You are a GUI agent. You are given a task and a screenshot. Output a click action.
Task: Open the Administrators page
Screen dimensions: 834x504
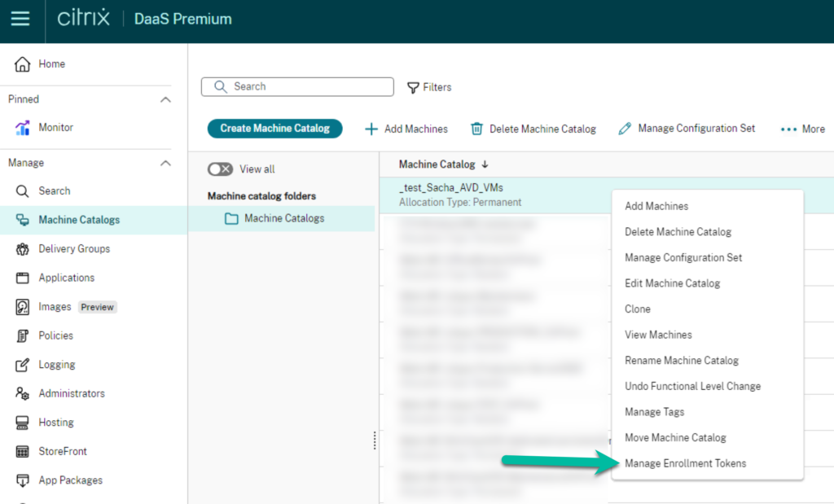71,393
